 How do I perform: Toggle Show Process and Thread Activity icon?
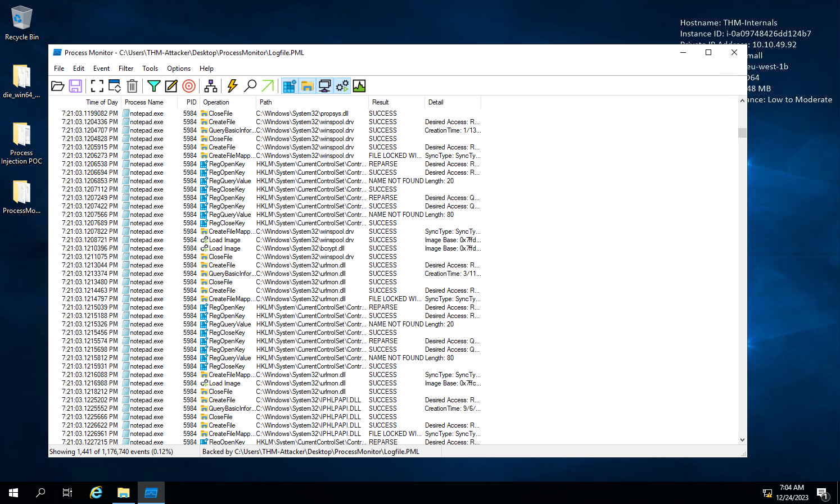(x=342, y=86)
